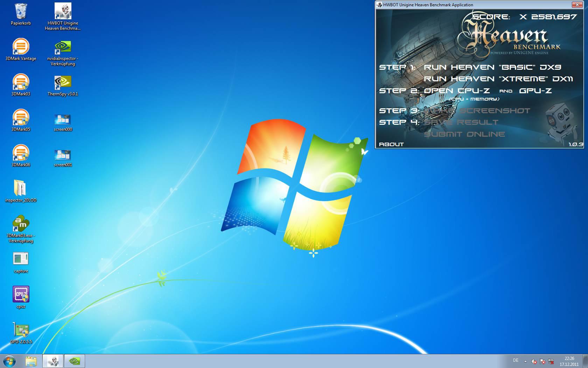Click the score text "X 2581,697"
This screenshot has width=588, height=368.
click(x=548, y=17)
